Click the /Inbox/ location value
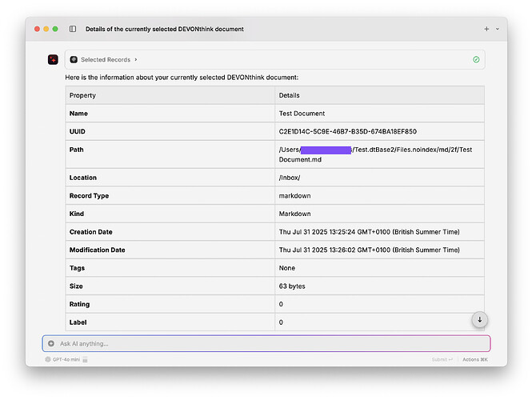 (290, 178)
